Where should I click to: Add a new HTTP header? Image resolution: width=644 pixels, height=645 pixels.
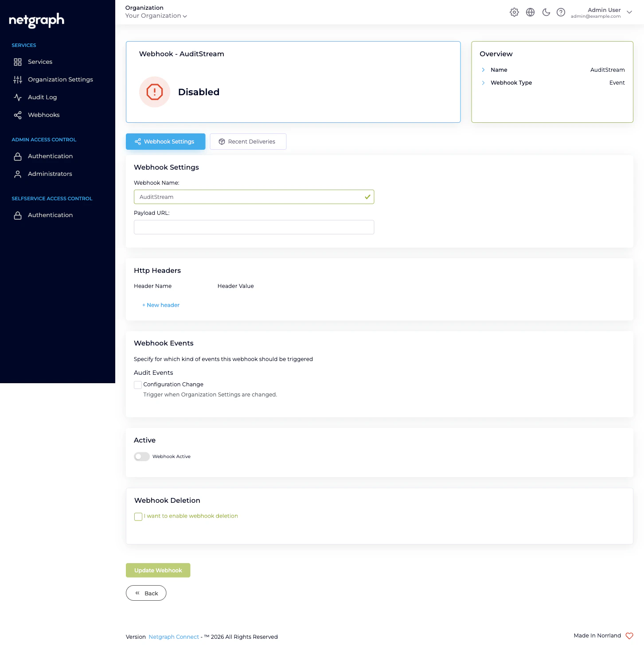pyautogui.click(x=160, y=305)
